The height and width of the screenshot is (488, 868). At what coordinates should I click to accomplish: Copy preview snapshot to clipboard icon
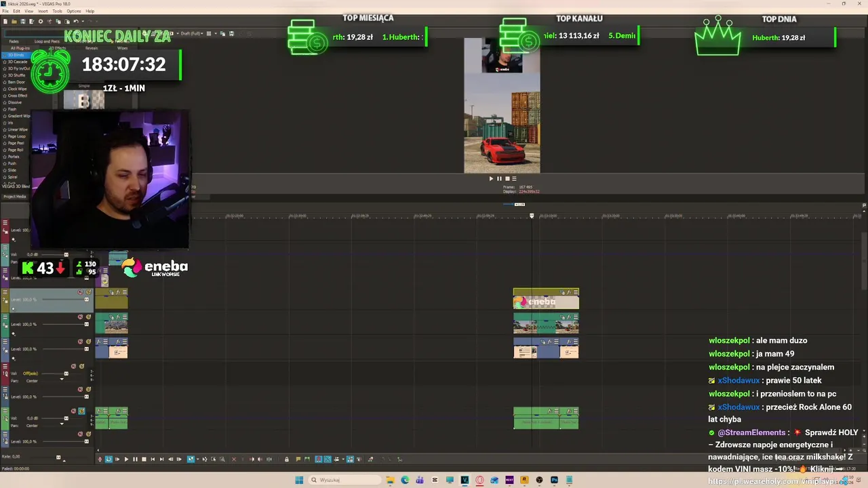[x=222, y=33]
